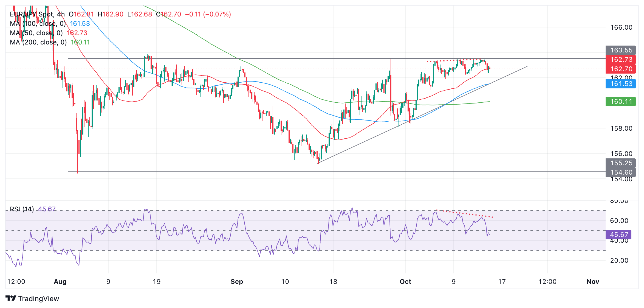Click the gray 154.60 support label
This screenshot has width=644, height=308.
point(621,172)
